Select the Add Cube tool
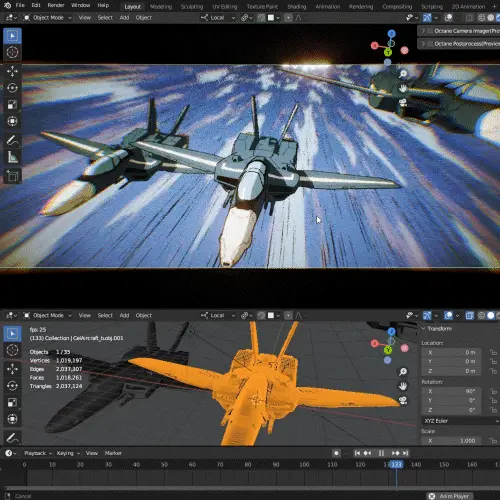The height and width of the screenshot is (500, 500). [12, 176]
